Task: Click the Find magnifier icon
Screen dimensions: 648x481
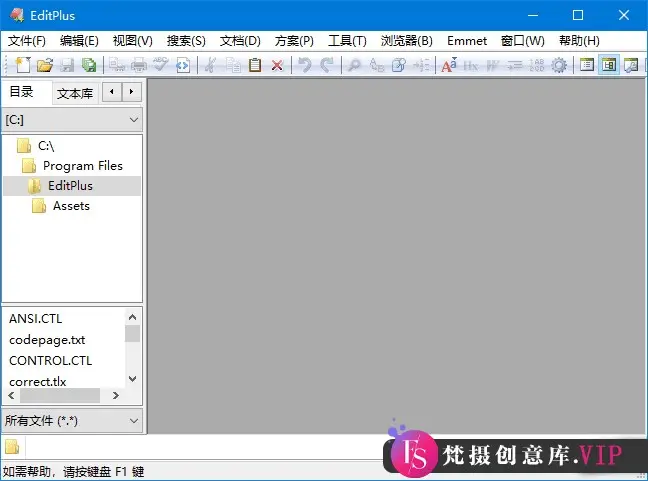Action: [x=355, y=65]
